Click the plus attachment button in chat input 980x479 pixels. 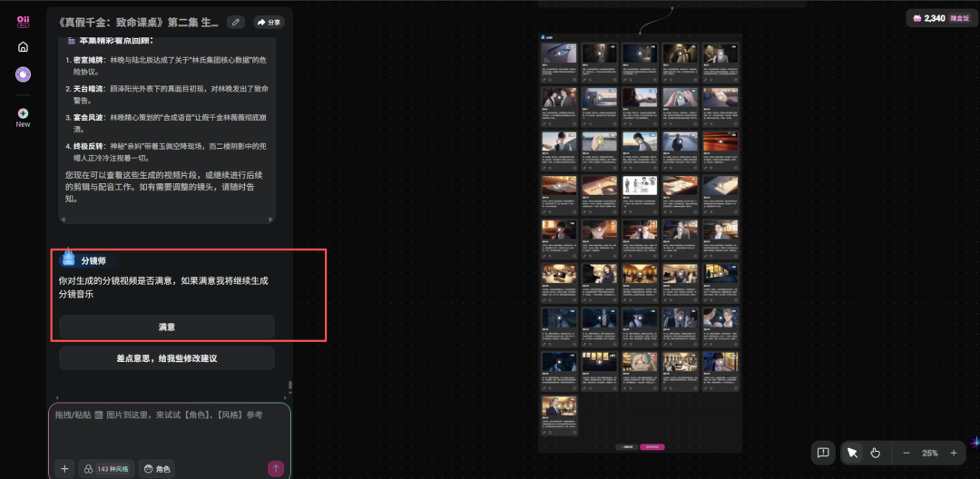click(64, 468)
